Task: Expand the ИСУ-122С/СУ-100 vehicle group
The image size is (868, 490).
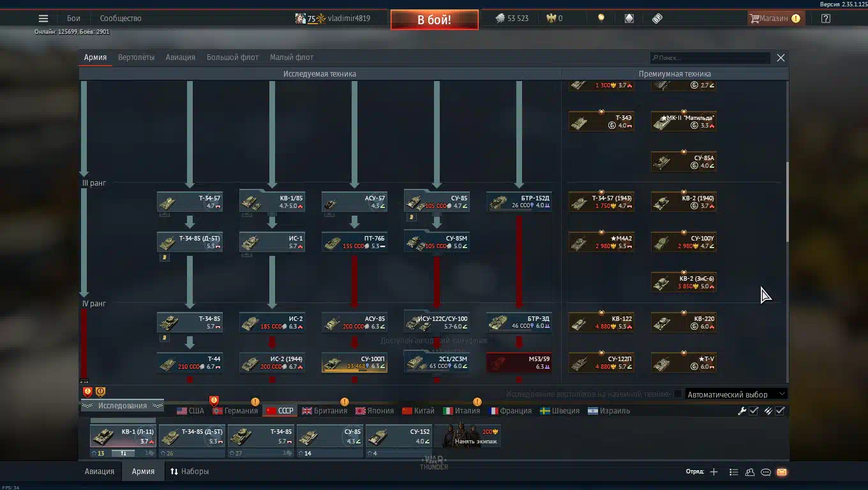Action: click(x=437, y=322)
